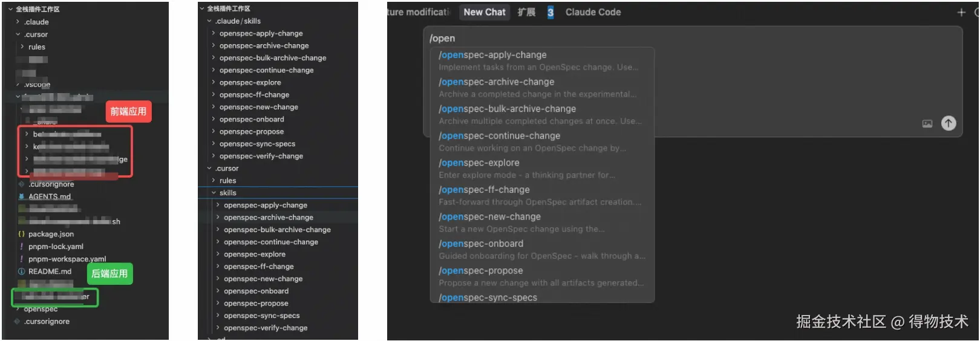The width and height of the screenshot is (980, 341).
Task: Click the icon beside .cursorignore at bottom
Action: click(17, 322)
